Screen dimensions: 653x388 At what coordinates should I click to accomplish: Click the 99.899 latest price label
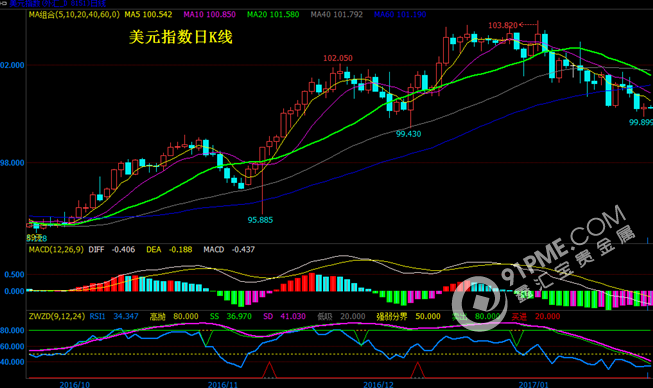[641, 122]
